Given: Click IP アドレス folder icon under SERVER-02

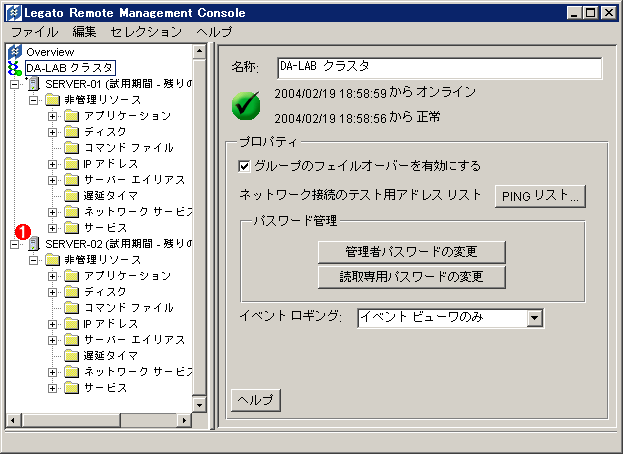Looking at the screenshot, I should tap(72, 324).
